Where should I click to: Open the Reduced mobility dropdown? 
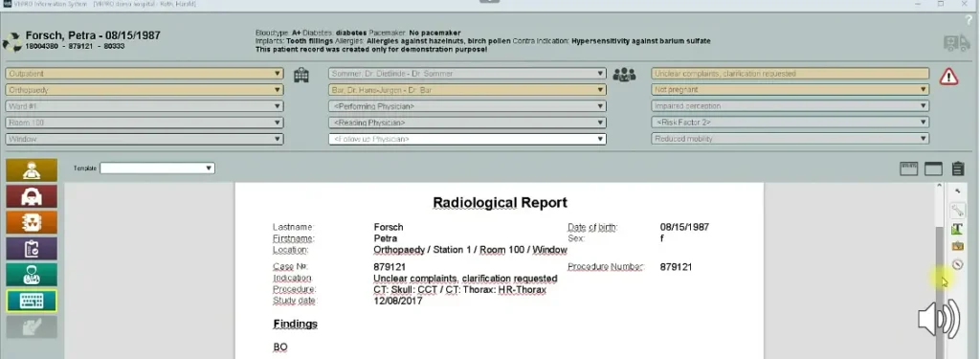click(x=790, y=139)
